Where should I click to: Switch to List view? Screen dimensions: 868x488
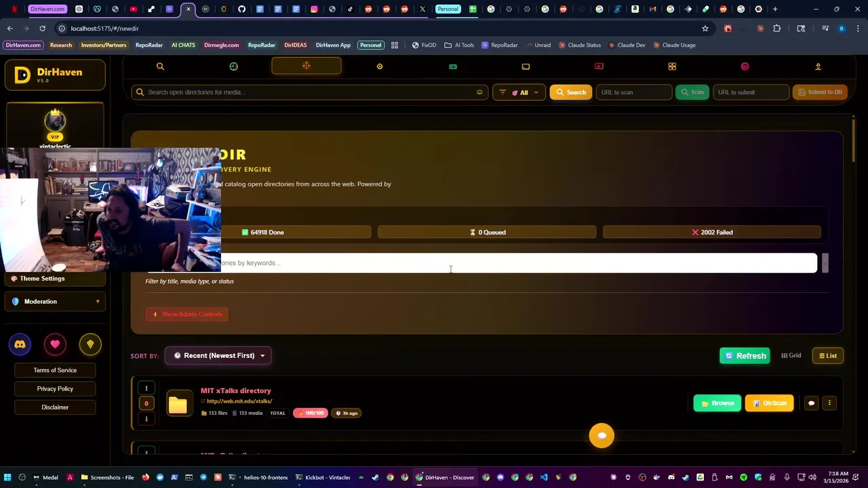pos(828,356)
